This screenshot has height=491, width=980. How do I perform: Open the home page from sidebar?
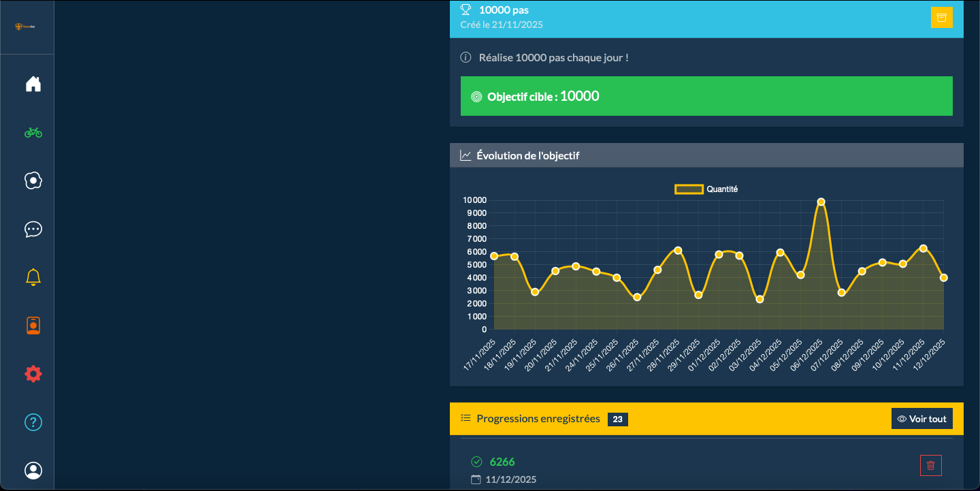click(33, 84)
